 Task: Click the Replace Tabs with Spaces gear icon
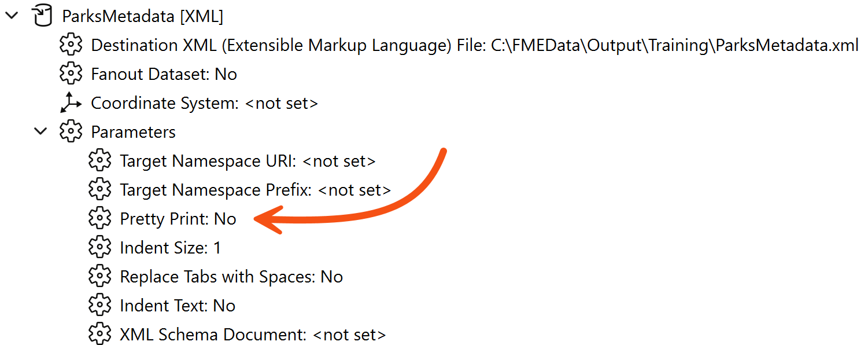[x=99, y=276]
